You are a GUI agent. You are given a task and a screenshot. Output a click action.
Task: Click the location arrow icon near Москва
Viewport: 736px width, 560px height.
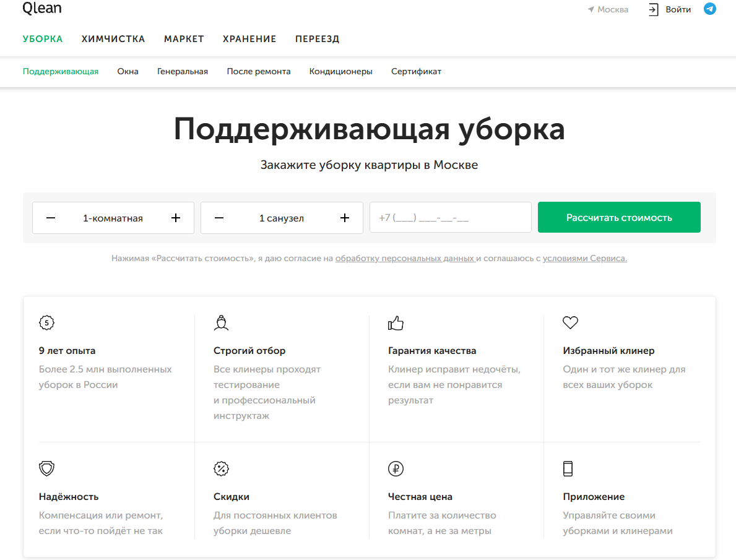(591, 9)
